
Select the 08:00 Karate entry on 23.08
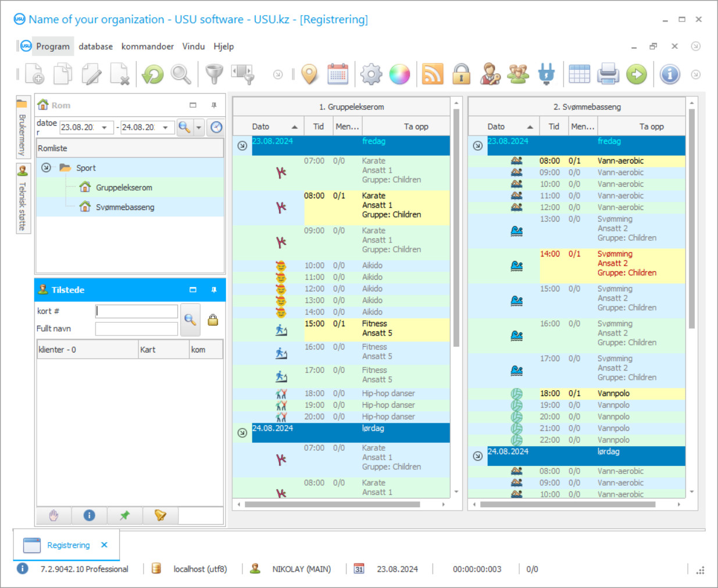[377, 208]
